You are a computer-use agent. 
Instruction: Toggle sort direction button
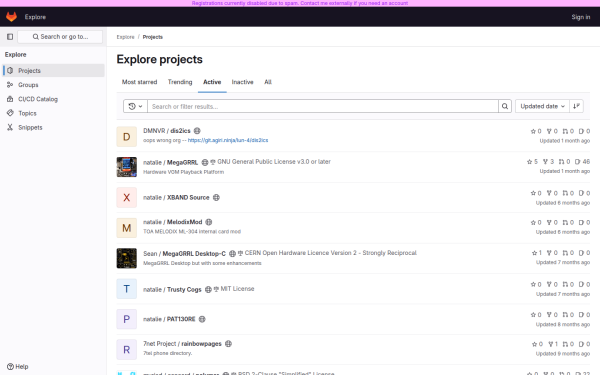(576, 106)
